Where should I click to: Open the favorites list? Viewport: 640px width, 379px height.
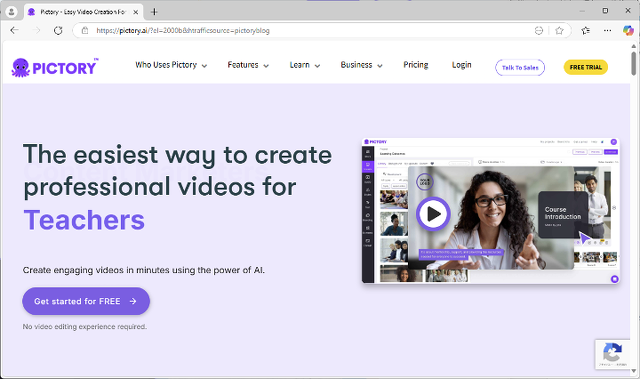click(586, 31)
